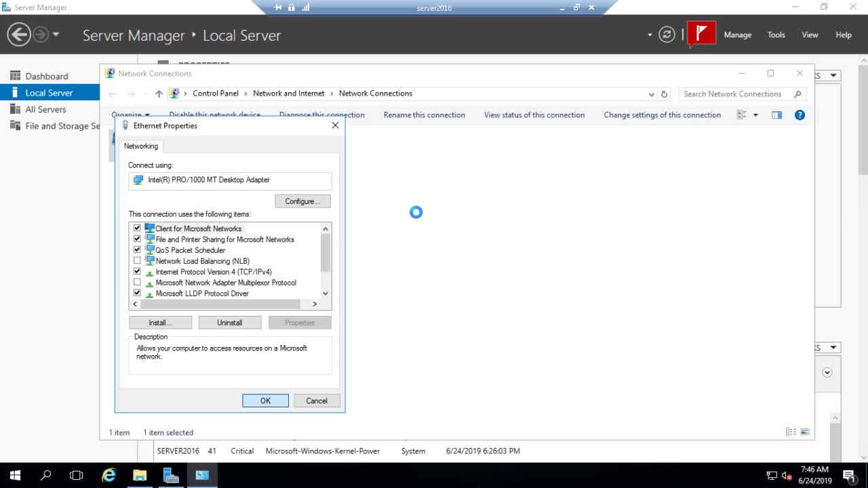The image size is (868, 488).
Task: Click the Network and Internet breadcrumb
Action: coord(289,94)
